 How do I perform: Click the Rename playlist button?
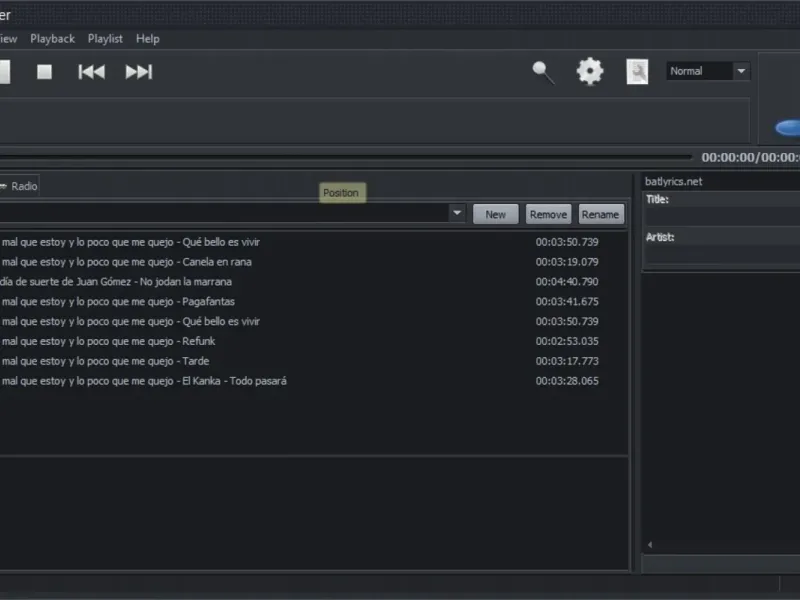(601, 214)
